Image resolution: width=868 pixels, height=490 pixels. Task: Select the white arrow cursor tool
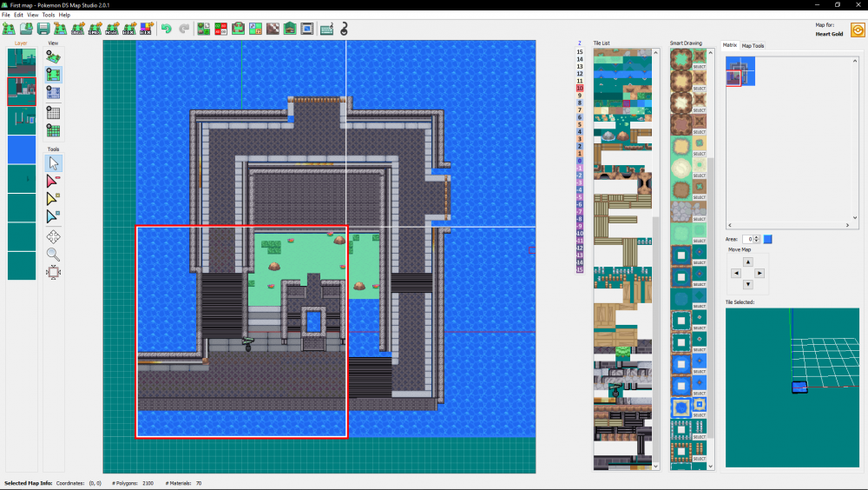53,163
